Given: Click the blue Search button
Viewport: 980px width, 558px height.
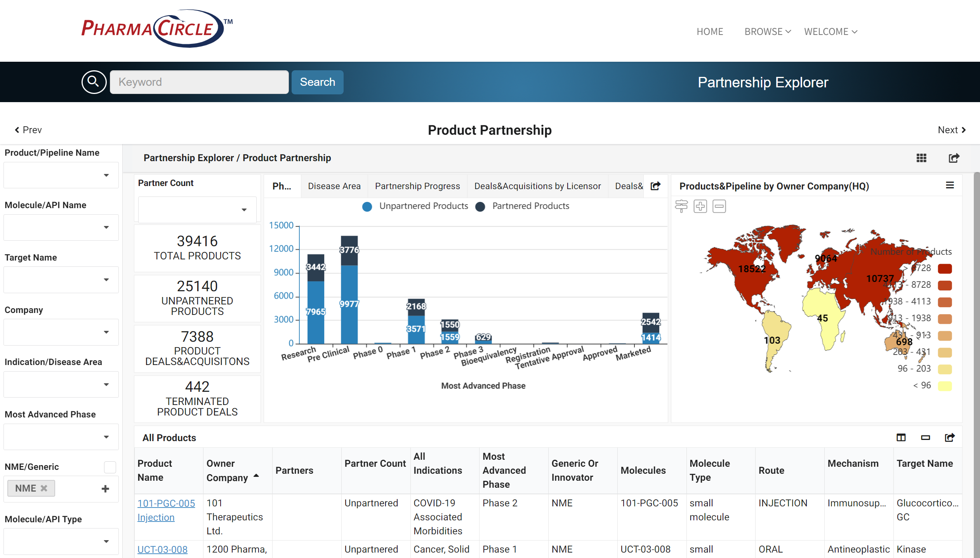Looking at the screenshot, I should [318, 82].
